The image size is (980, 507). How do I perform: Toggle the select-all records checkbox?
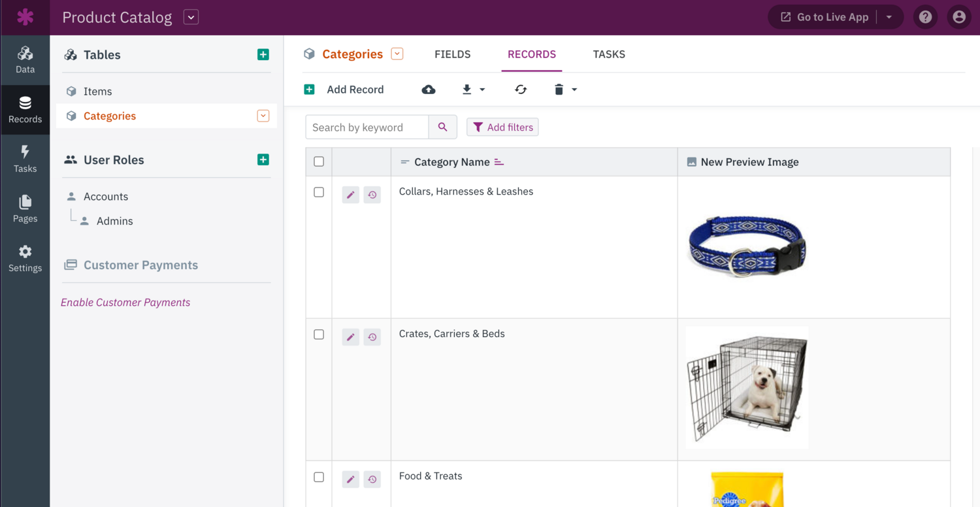pos(319,161)
